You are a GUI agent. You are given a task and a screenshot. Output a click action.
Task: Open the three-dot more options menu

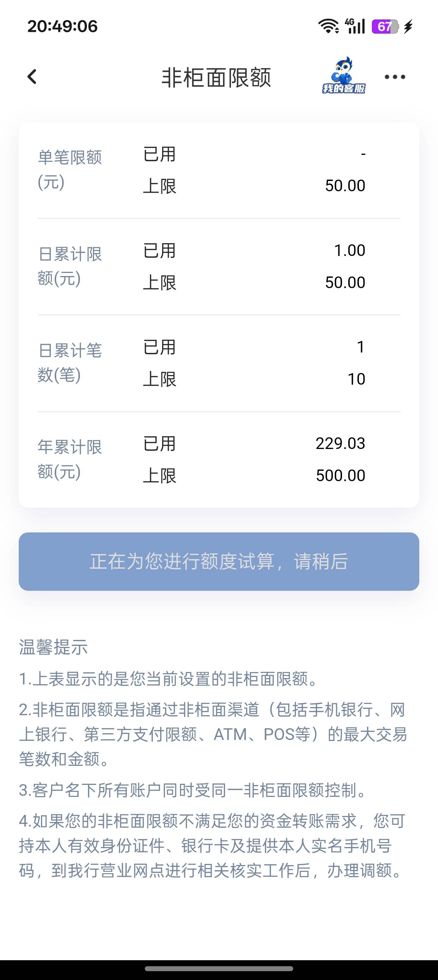point(395,77)
